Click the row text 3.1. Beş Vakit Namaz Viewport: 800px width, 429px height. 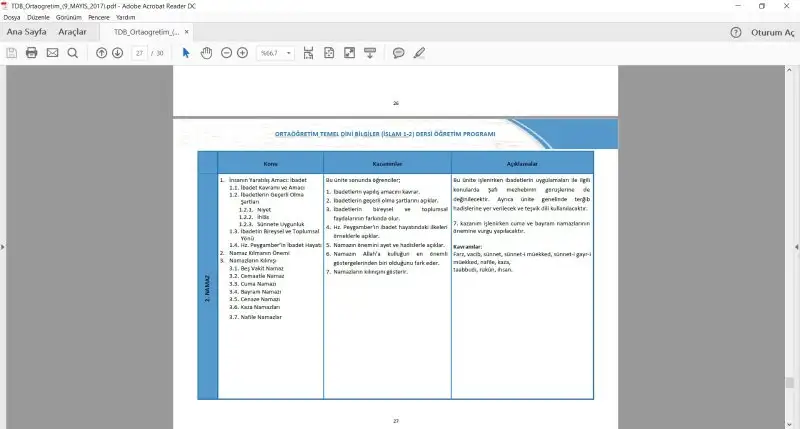pos(256,268)
